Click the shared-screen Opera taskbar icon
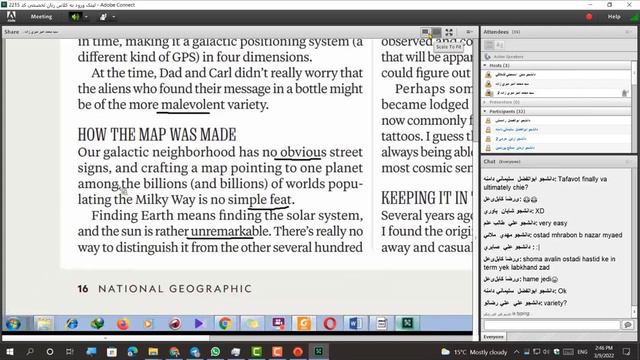The image size is (640, 360). pos(330,324)
